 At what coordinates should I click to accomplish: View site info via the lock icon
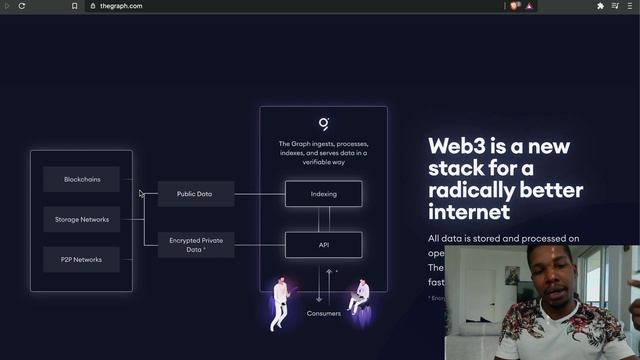pyautogui.click(x=93, y=6)
